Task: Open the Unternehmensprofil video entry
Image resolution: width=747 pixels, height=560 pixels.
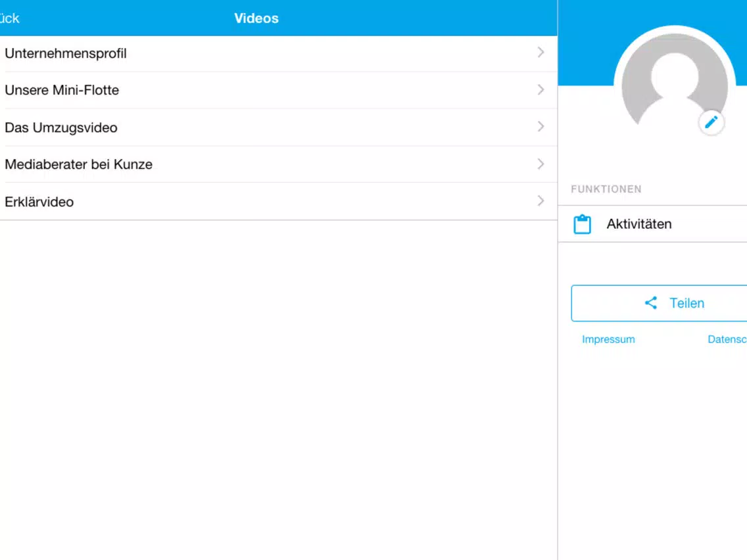Action: tap(278, 53)
